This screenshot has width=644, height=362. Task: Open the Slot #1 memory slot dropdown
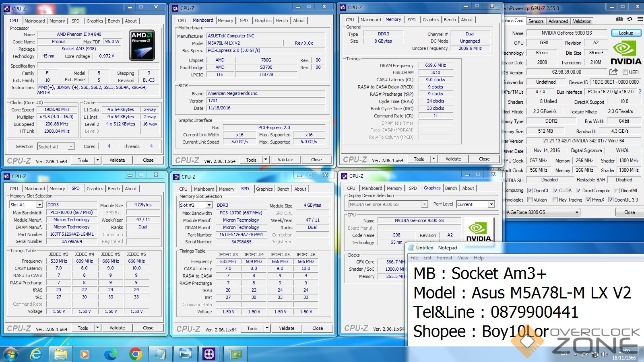[x=26, y=205]
